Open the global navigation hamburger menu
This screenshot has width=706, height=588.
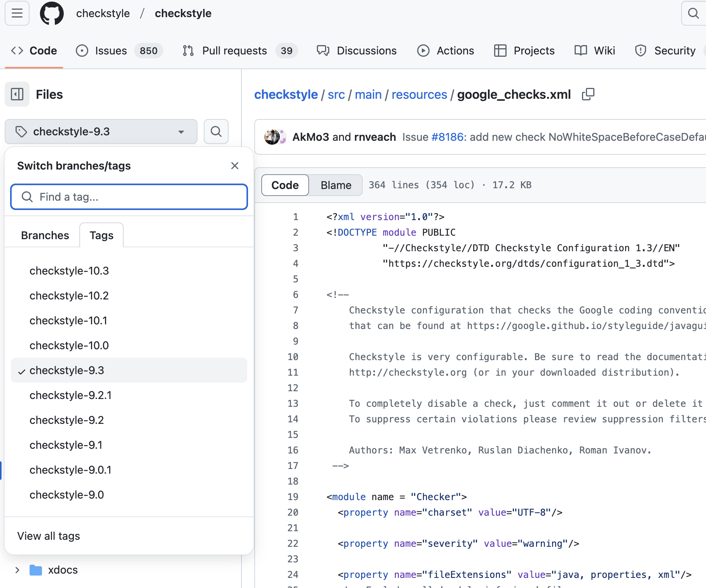tap(17, 13)
